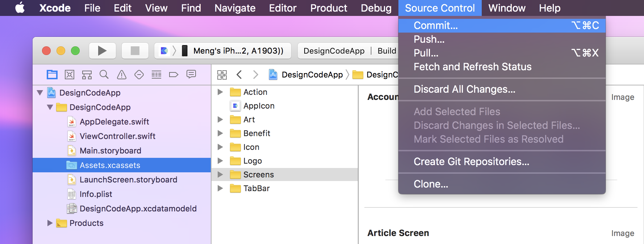Open the Help menu
The width and height of the screenshot is (644, 244).
pos(549,8)
